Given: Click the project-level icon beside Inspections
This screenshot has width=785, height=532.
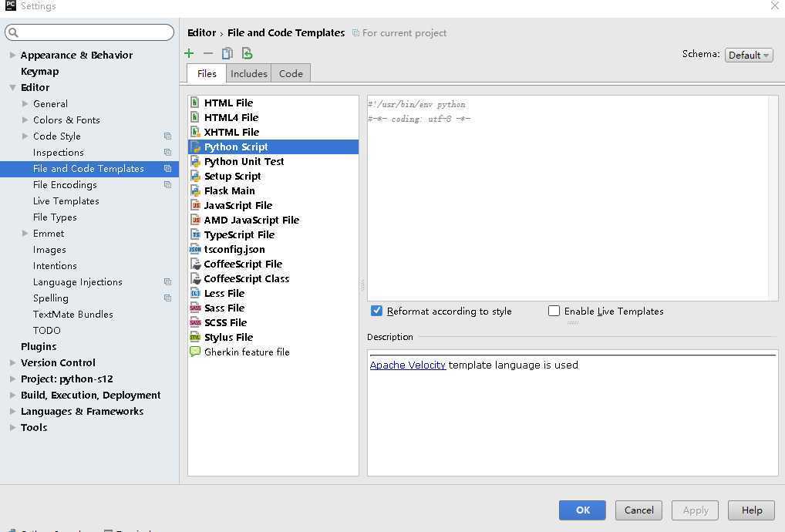Looking at the screenshot, I should tap(167, 152).
